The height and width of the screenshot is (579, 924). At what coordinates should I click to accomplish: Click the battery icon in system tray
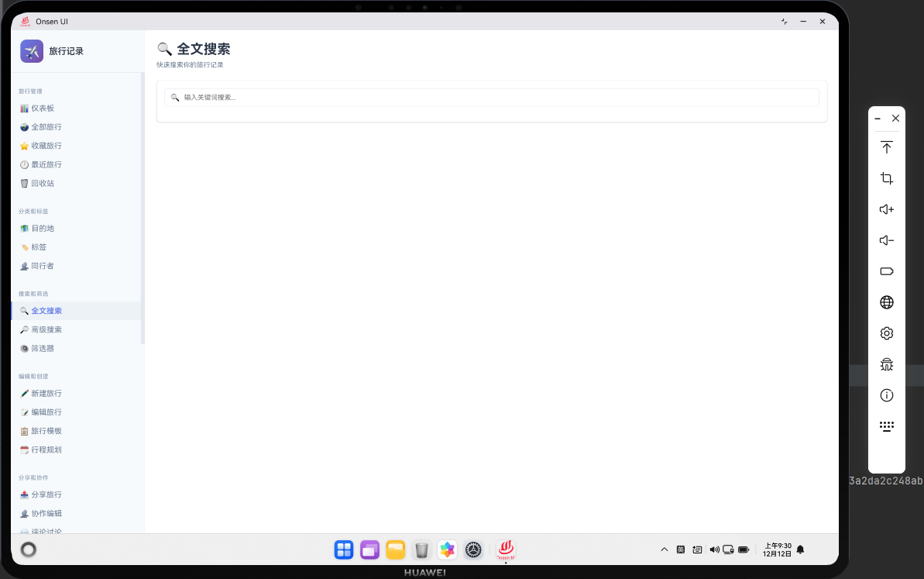pyautogui.click(x=743, y=549)
